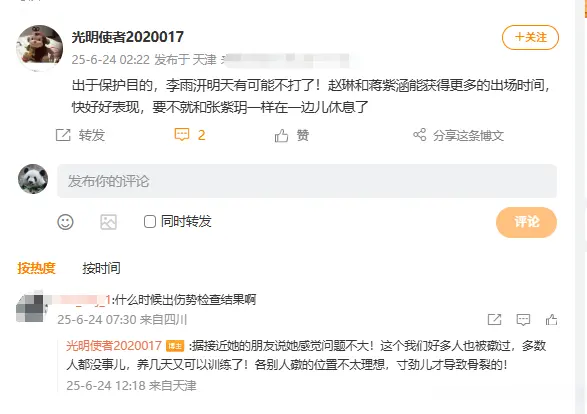The height and width of the screenshot is (414, 587).
Task: Repost the Sichuan user's comment via icon
Action: point(494,320)
